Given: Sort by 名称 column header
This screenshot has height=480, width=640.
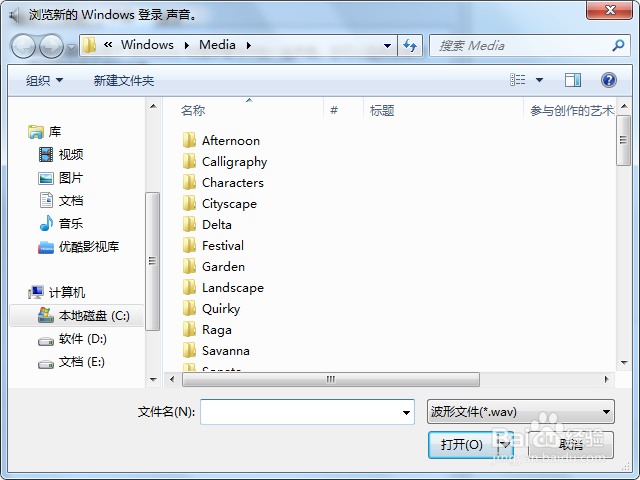Looking at the screenshot, I should [193, 110].
